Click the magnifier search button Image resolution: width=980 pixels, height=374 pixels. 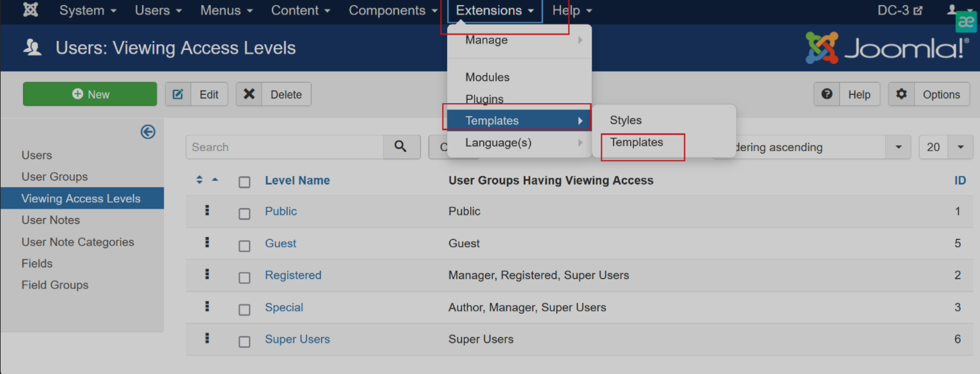(401, 147)
